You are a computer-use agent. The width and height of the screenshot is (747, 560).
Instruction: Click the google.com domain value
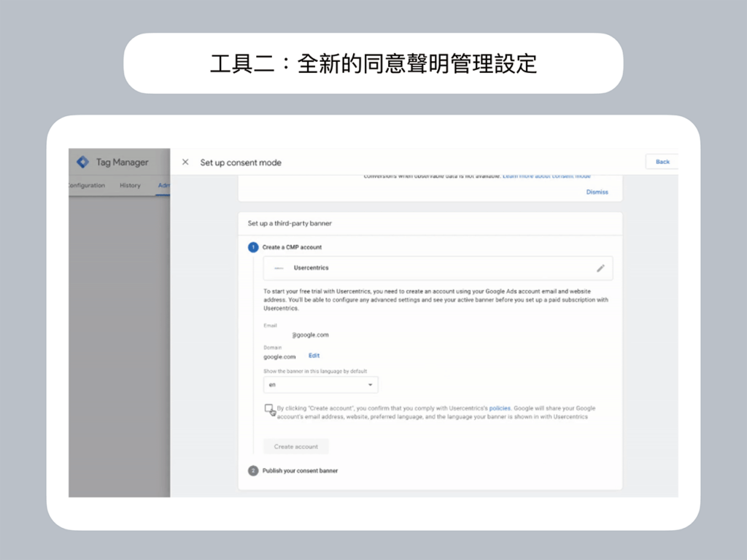tap(279, 357)
